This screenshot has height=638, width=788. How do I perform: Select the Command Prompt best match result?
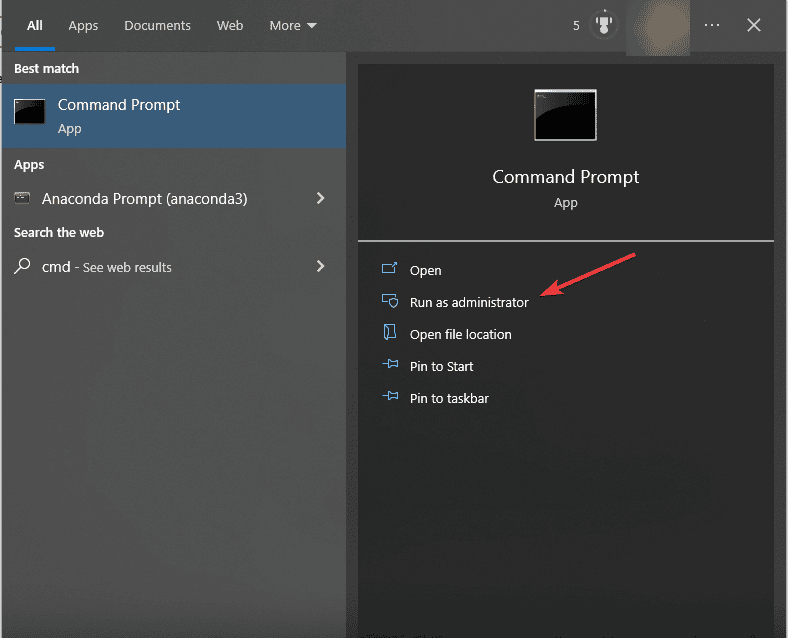pyautogui.click(x=174, y=116)
